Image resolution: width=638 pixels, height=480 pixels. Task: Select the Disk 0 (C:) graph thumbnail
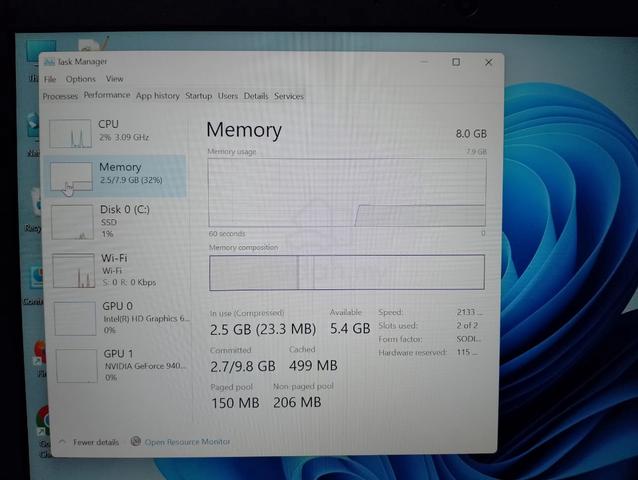pyautogui.click(x=72, y=222)
